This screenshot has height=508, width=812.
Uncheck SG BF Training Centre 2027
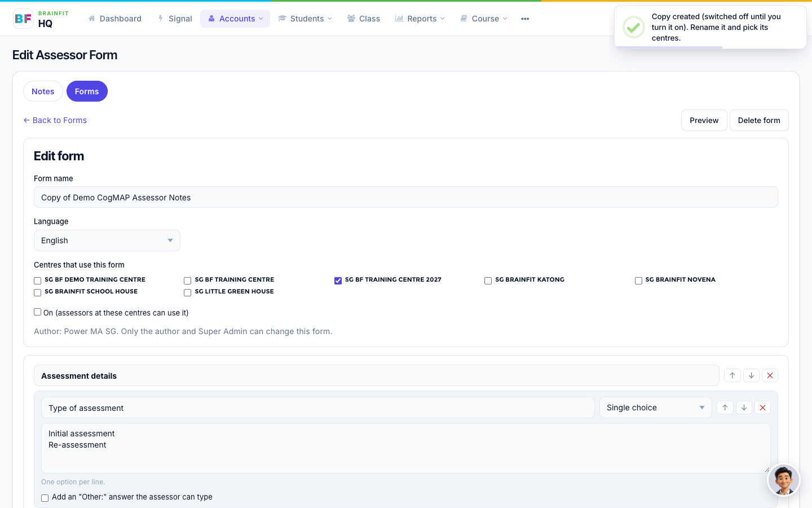coord(338,281)
